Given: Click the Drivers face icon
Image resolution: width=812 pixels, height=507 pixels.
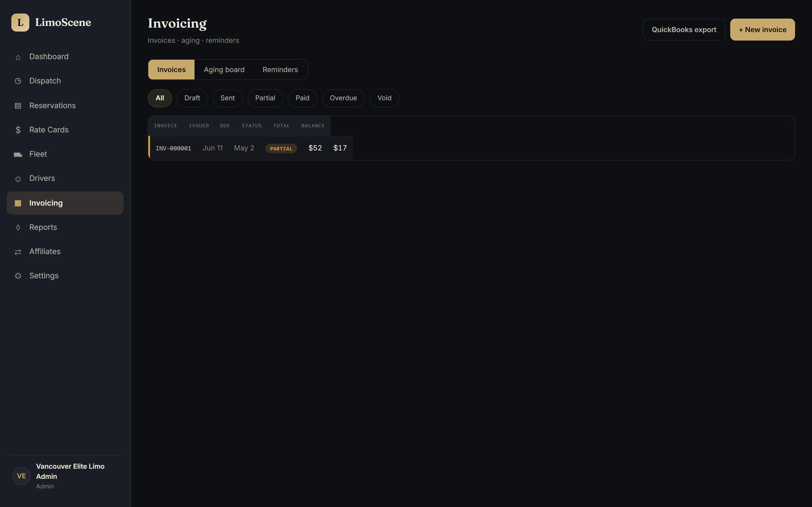Looking at the screenshot, I should coord(18,179).
